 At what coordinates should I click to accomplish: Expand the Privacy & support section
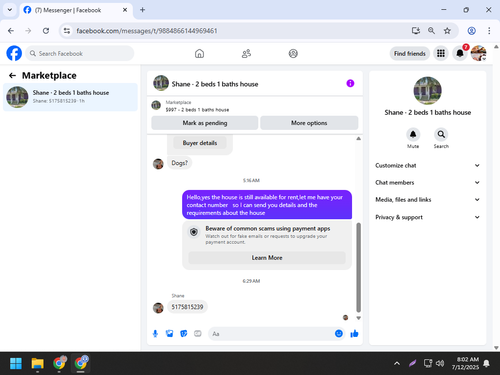(x=427, y=217)
